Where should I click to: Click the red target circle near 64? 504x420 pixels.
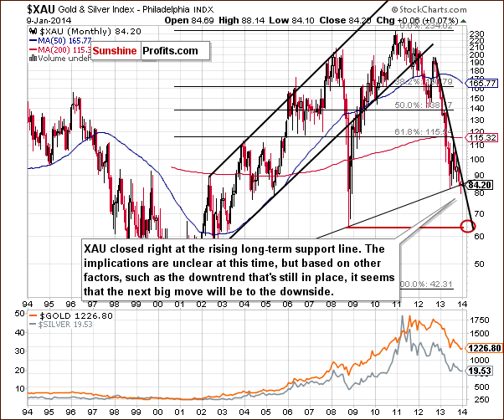[x=467, y=227]
